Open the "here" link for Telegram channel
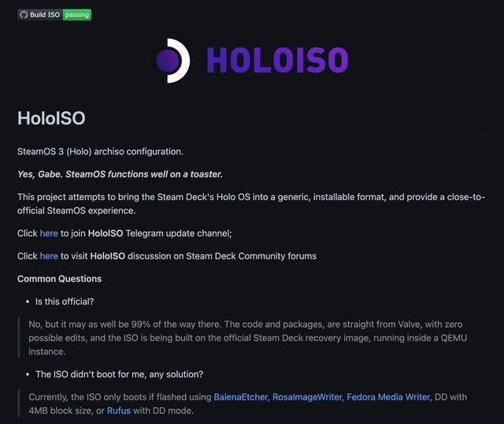The height and width of the screenshot is (424, 504). [x=49, y=233]
